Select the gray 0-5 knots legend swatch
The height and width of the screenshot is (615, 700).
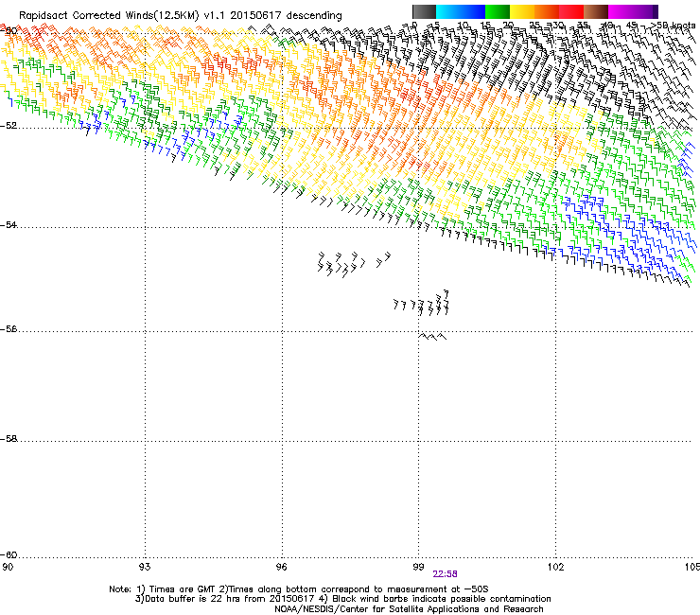[424, 11]
